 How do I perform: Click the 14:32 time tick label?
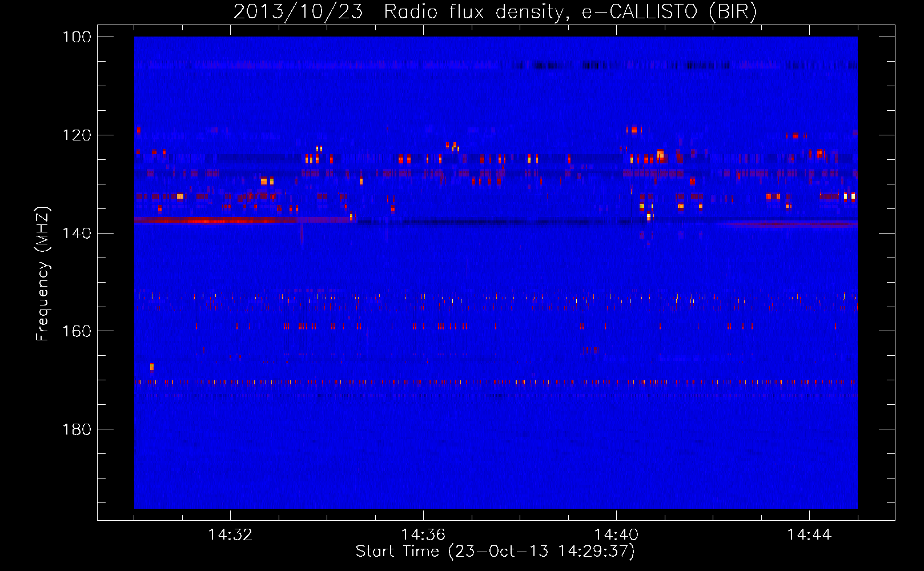pyautogui.click(x=230, y=534)
